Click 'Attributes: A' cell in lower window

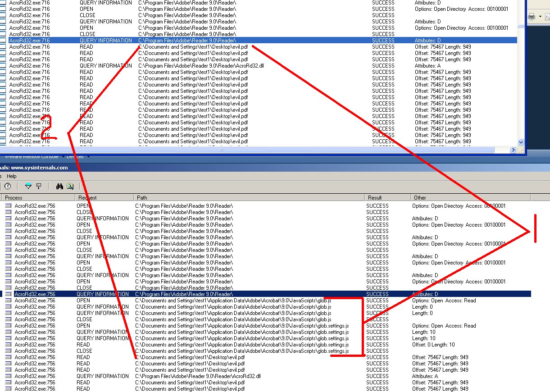tap(425, 376)
